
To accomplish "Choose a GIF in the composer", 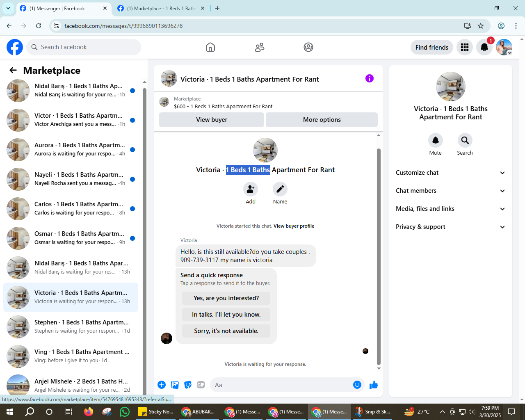I will point(201,385).
